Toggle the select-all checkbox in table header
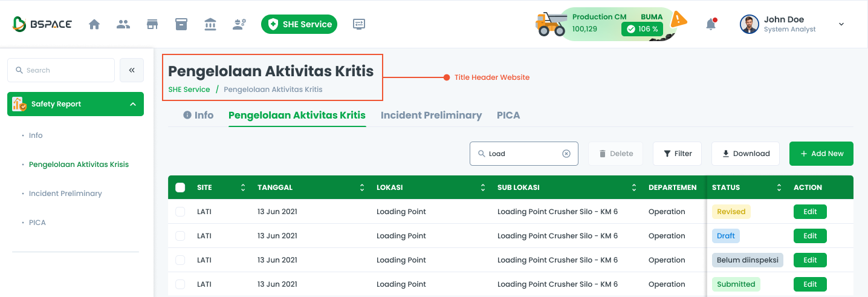Viewport: 868px width, 297px height. pos(180,188)
